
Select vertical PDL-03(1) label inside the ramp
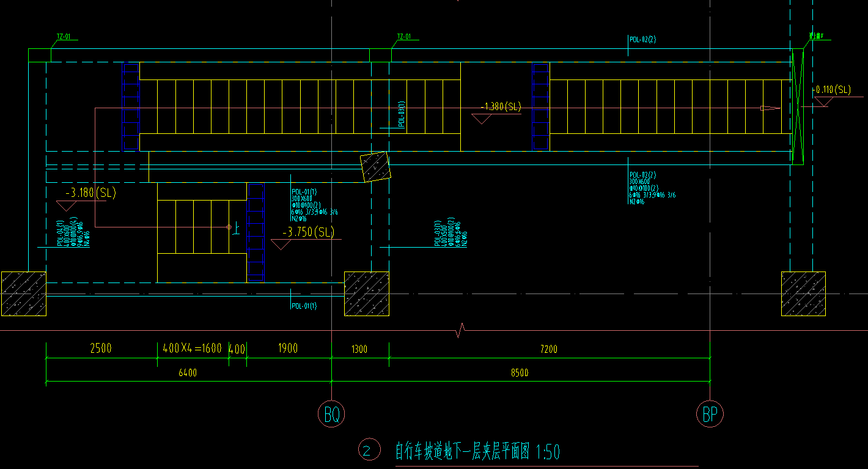(x=402, y=114)
